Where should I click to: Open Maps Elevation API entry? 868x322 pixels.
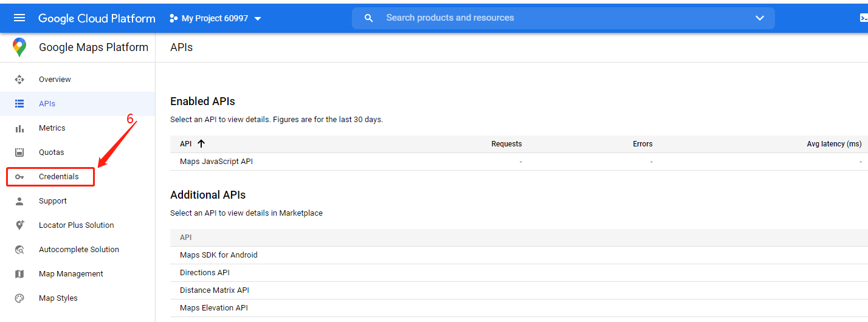click(214, 308)
